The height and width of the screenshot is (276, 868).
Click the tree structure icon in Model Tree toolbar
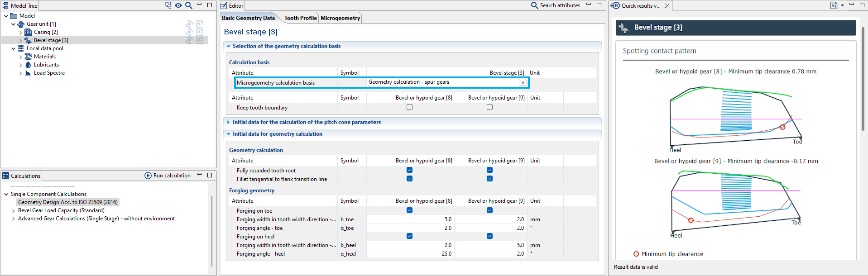click(x=168, y=5)
